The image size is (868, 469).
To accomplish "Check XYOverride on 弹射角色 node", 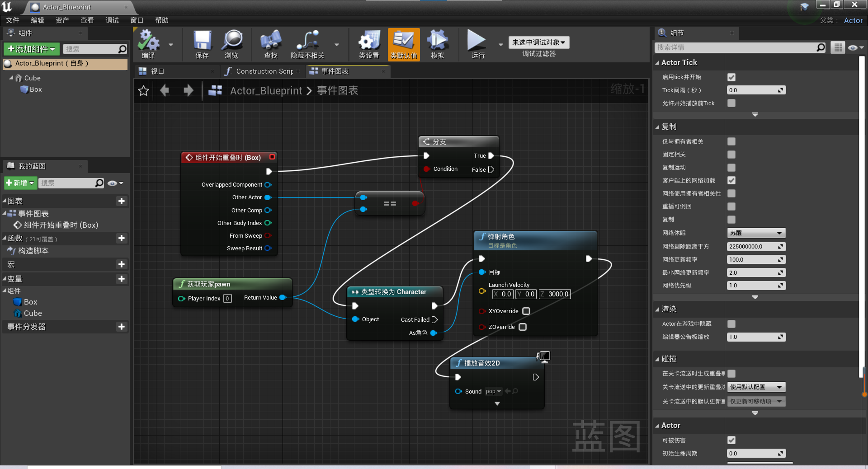I will tap(526, 311).
